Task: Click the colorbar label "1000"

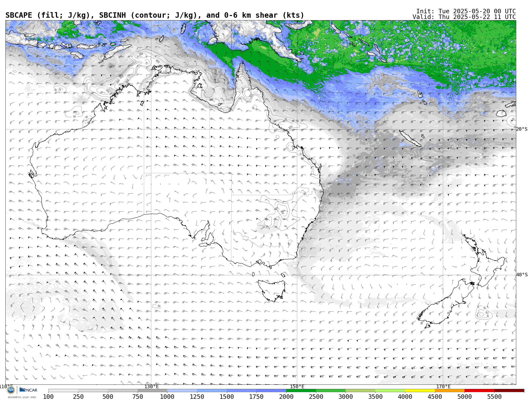Action: click(x=167, y=397)
